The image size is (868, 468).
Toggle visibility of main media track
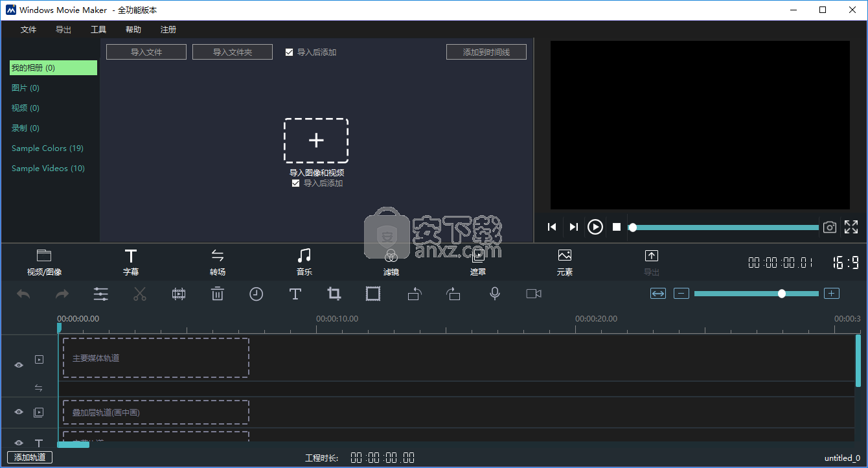(19, 365)
